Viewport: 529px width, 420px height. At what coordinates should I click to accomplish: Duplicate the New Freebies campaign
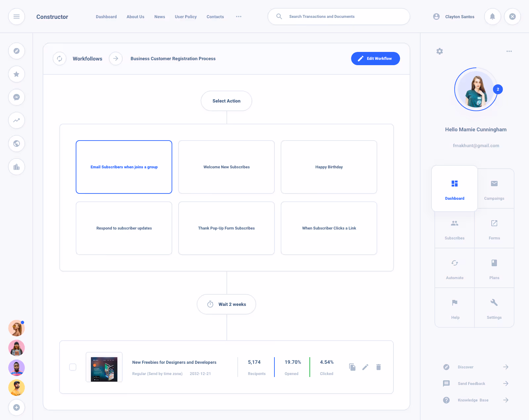352,367
